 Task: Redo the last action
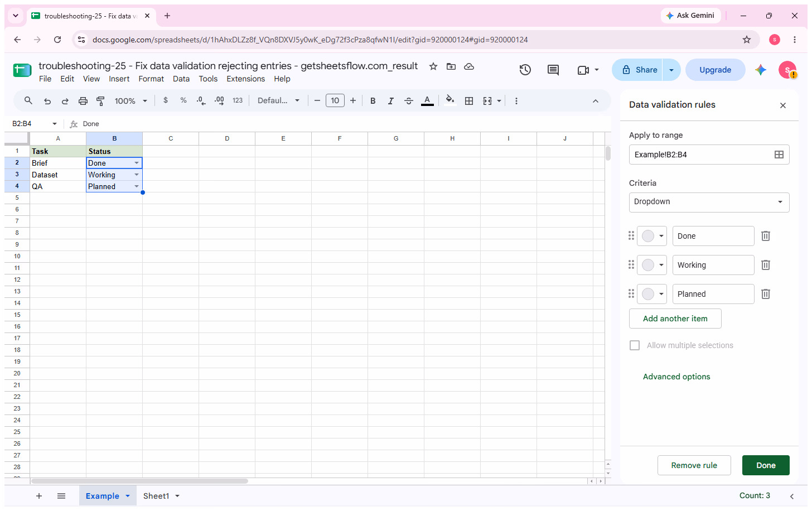(65, 101)
